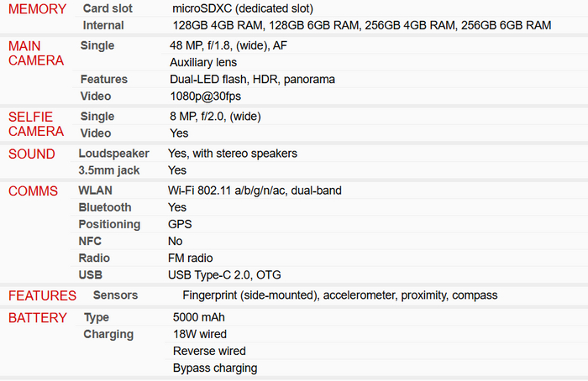Open the Loudspeaker spec link
The height and width of the screenshot is (381, 588).
113,154
